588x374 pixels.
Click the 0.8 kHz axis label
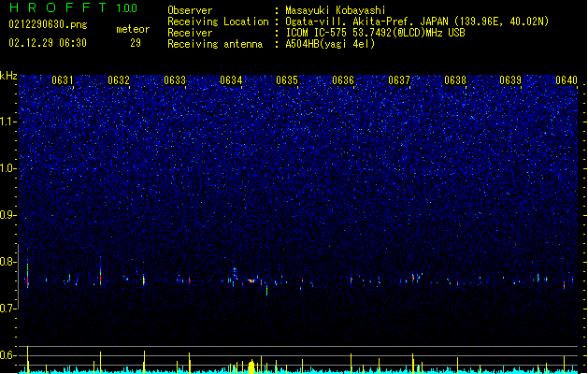pos(8,262)
